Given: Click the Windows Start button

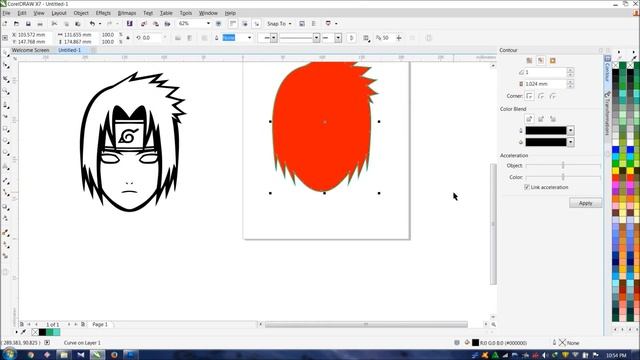Looking at the screenshot, I should click(9, 354).
